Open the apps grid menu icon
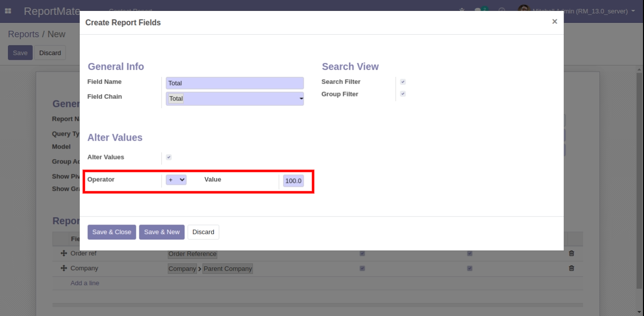The height and width of the screenshot is (316, 644). [8, 11]
